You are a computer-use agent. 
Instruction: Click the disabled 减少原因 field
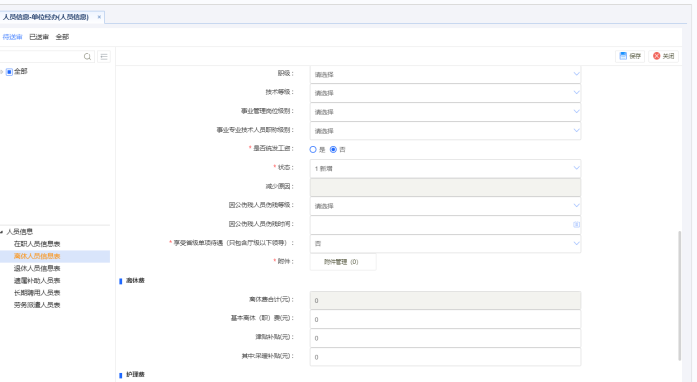pyautogui.click(x=445, y=187)
